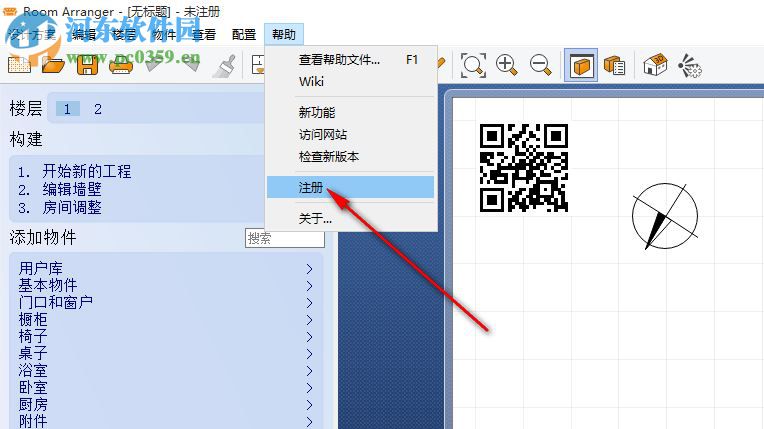Screen dimensions: 764x429
Task: Expand chevron beside 基本物件
Action: point(309,286)
